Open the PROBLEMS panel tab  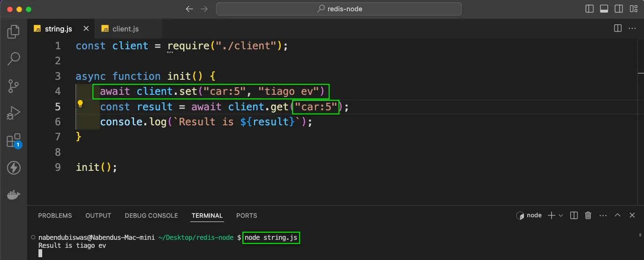(55, 215)
